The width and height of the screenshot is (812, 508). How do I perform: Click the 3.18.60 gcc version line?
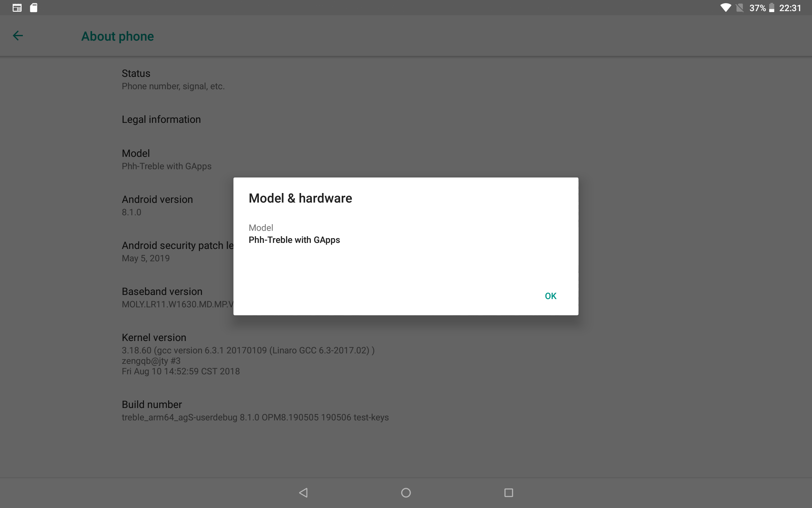(248, 351)
